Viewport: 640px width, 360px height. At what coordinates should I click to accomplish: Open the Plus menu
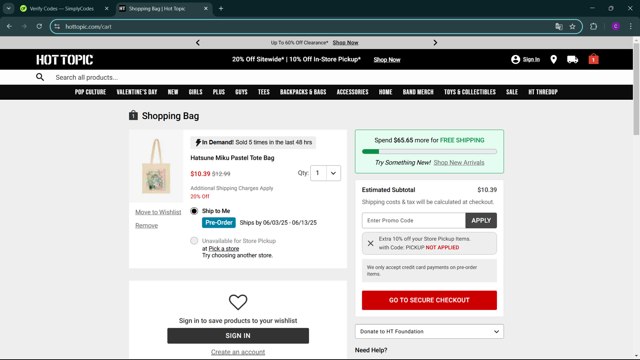219,92
